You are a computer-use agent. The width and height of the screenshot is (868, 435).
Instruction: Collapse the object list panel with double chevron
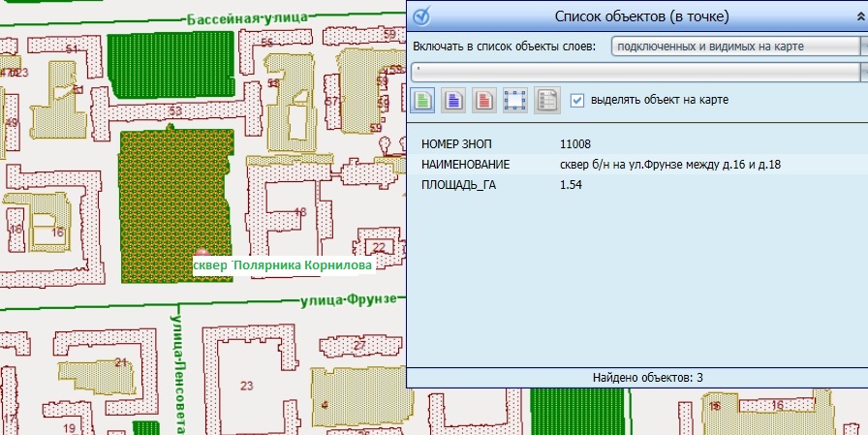[x=856, y=16]
